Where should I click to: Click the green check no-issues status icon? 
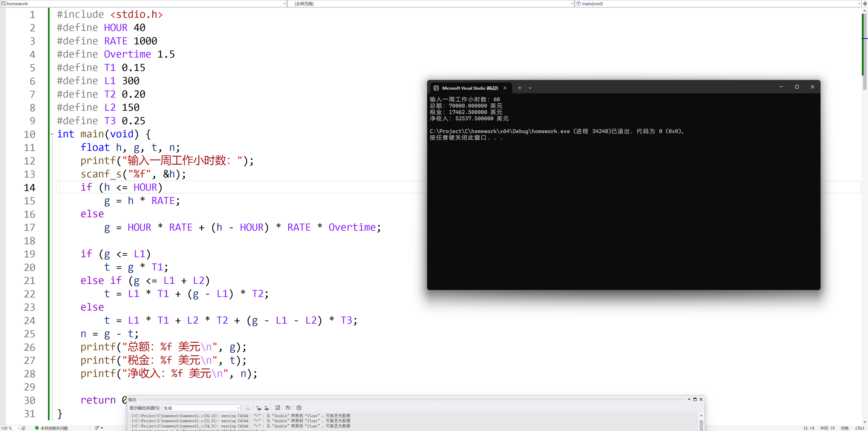37,428
